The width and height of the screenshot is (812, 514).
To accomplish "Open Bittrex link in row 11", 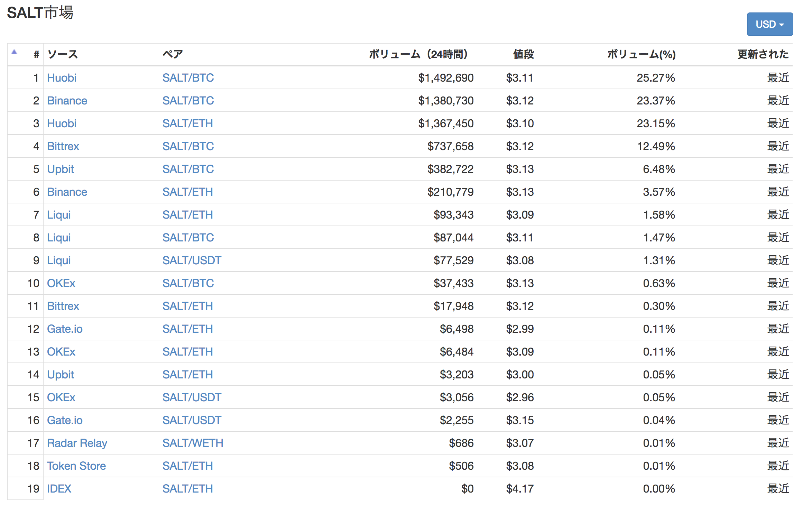I will tap(63, 306).
